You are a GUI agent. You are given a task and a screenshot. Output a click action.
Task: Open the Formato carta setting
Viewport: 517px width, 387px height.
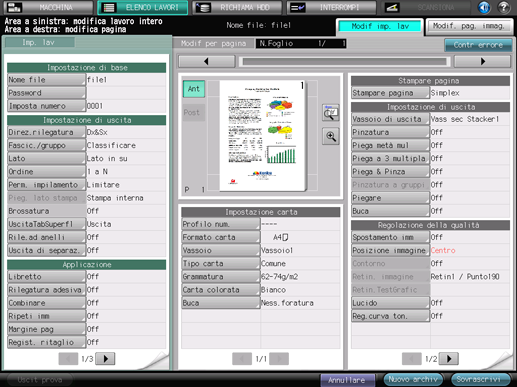tap(220, 237)
